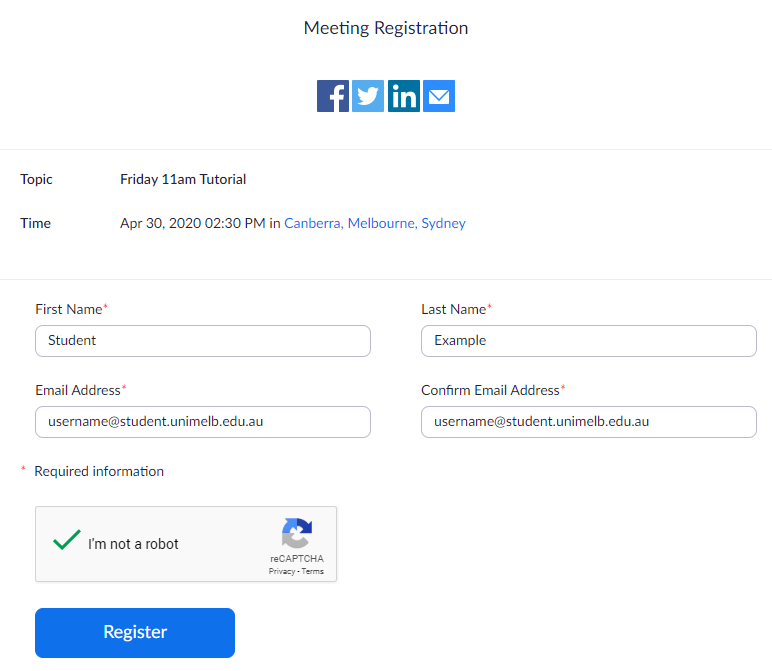Focus the Last Name field
The image size is (772, 671).
click(589, 341)
